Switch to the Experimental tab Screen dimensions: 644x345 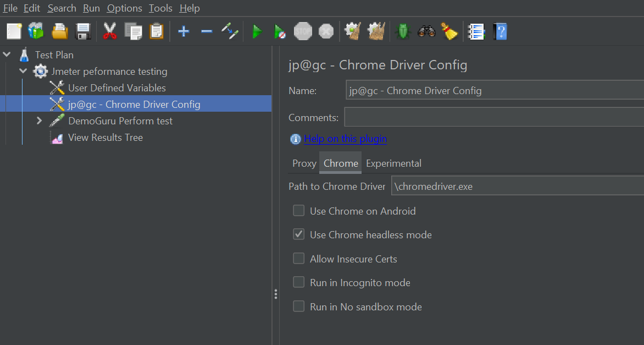coord(393,163)
